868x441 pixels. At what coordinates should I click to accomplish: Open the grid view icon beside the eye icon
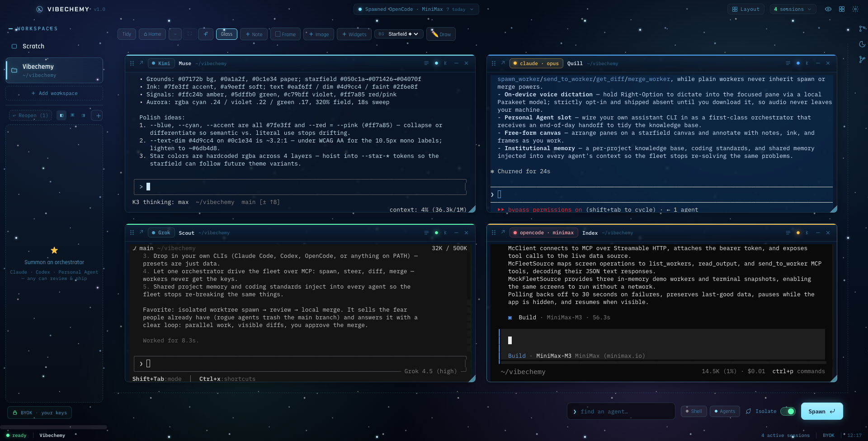(841, 9)
